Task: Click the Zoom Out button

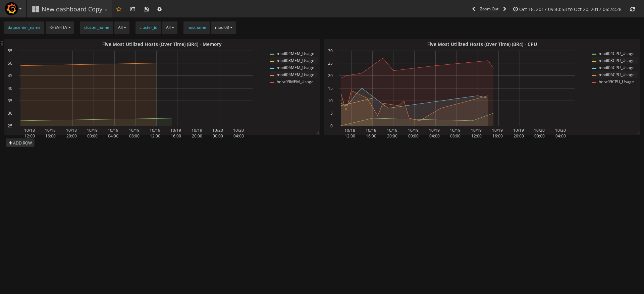Action: (489, 9)
